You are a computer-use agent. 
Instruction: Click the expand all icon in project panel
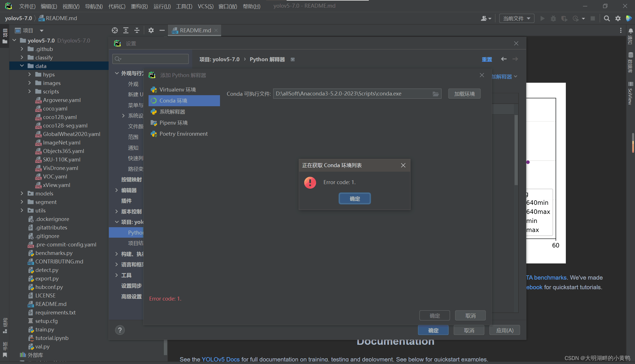126,30
